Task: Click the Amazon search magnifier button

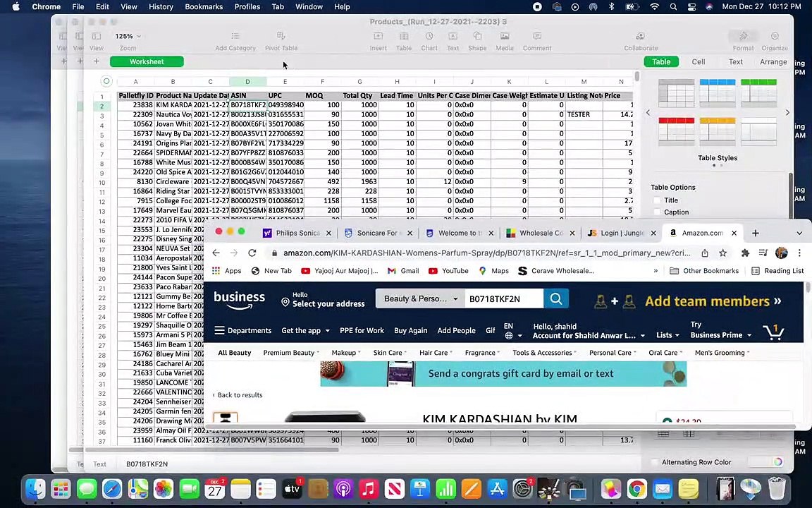Action: [x=556, y=298]
